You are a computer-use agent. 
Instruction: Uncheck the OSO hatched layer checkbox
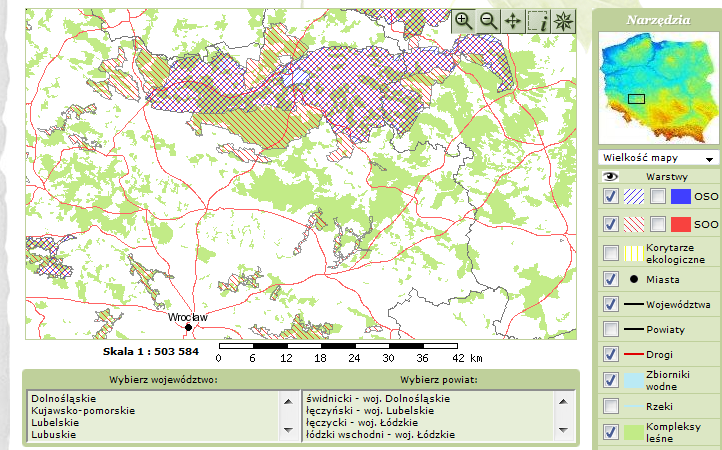click(611, 196)
